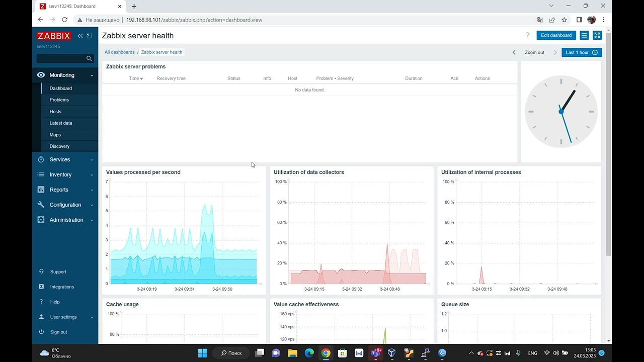Toggle kiosk fullscreen mode icon
Image resolution: width=644 pixels, height=362 pixels.
point(597,35)
